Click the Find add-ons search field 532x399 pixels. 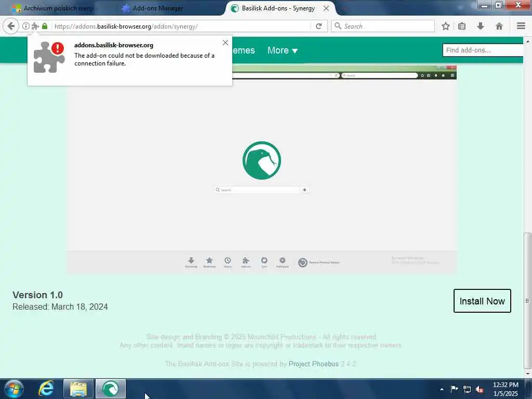click(483, 50)
